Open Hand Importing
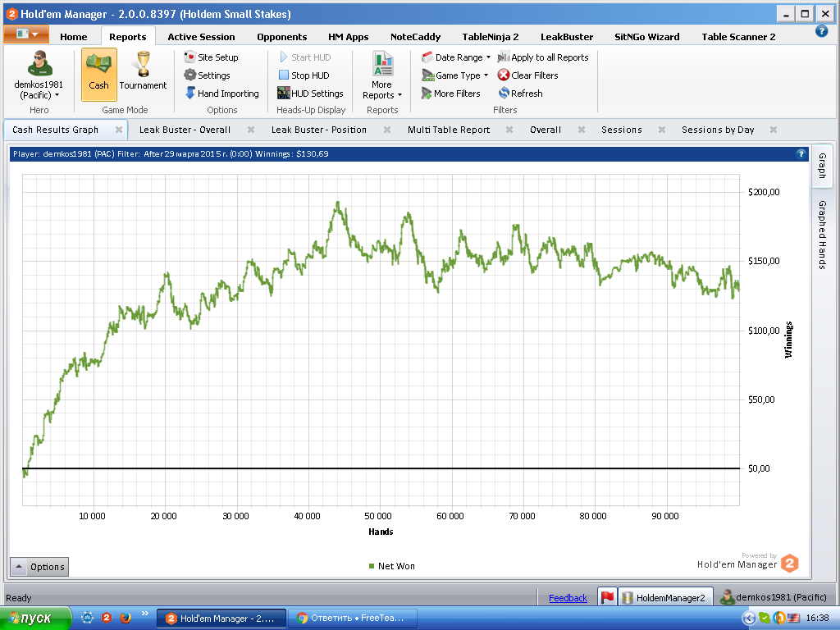 (x=221, y=94)
